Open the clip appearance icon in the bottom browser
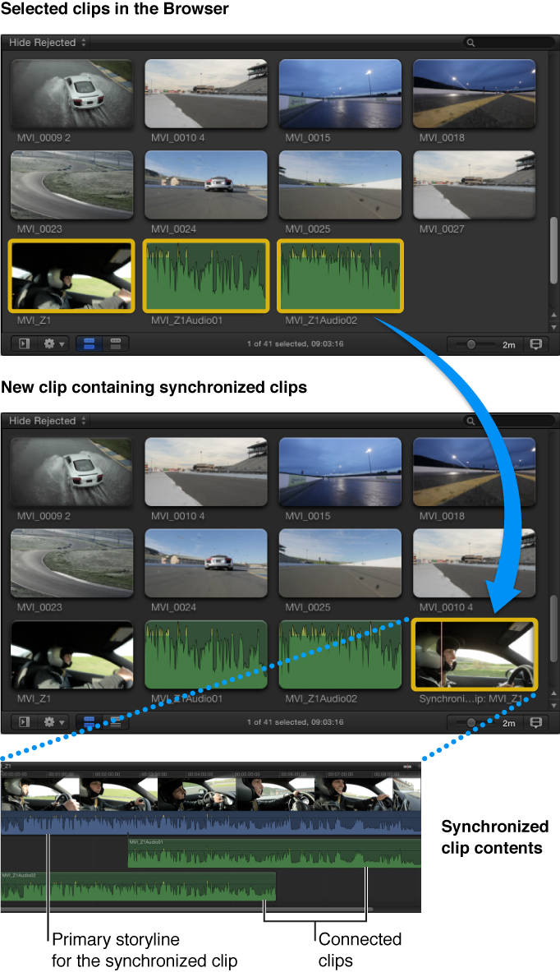Viewport: 560px width, 972px height. 536,723
